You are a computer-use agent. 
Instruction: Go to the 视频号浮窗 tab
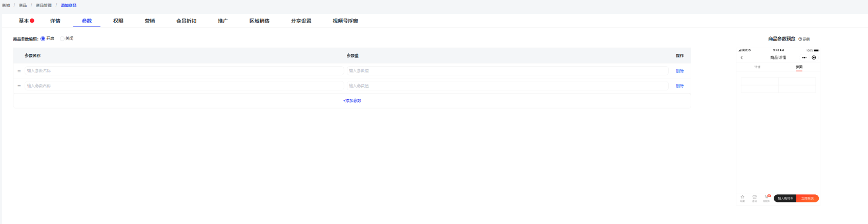pos(345,21)
